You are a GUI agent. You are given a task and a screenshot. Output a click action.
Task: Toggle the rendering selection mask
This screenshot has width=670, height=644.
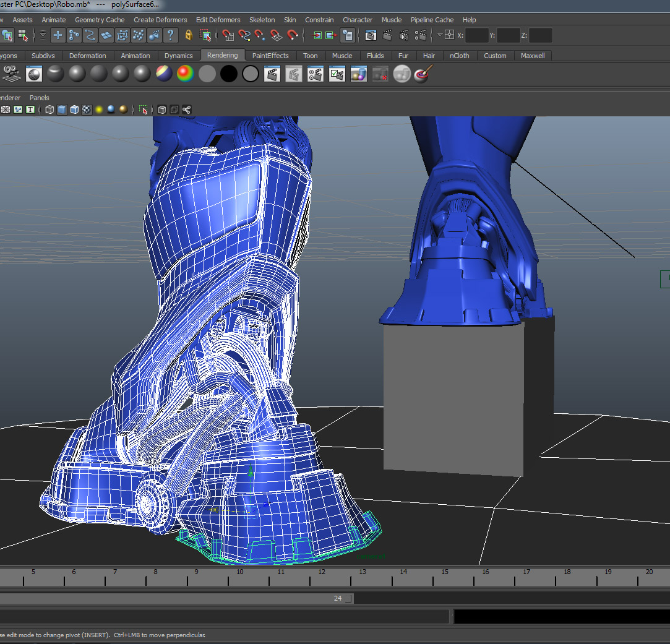155,35
